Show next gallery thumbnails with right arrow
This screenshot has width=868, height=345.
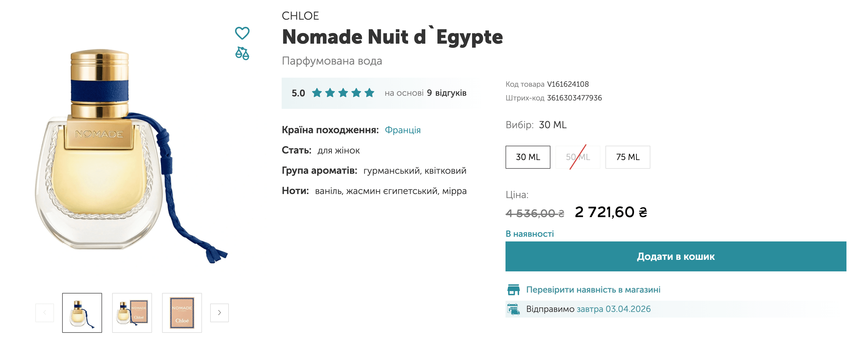coord(219,313)
